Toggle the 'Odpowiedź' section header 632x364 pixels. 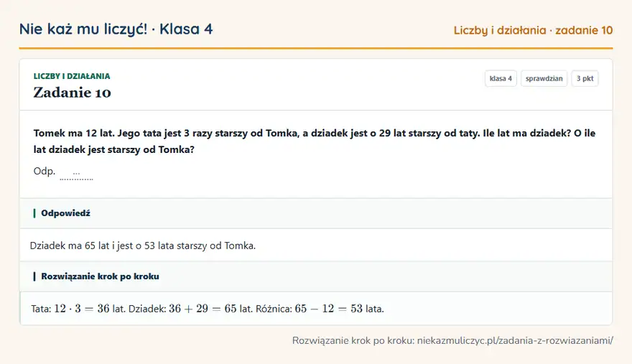(x=316, y=213)
